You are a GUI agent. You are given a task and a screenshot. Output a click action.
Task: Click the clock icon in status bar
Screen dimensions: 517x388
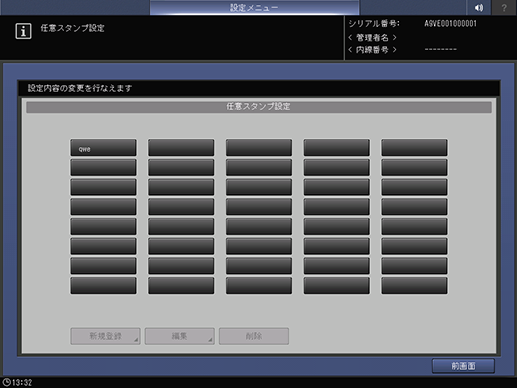6,382
